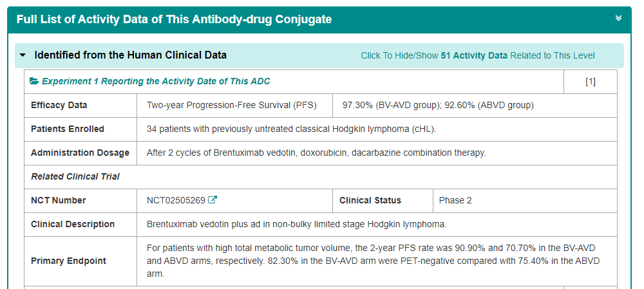644x289 pixels.
Task: Collapse the Experiment 1 Reporting the Activity title
Action: click(156, 82)
